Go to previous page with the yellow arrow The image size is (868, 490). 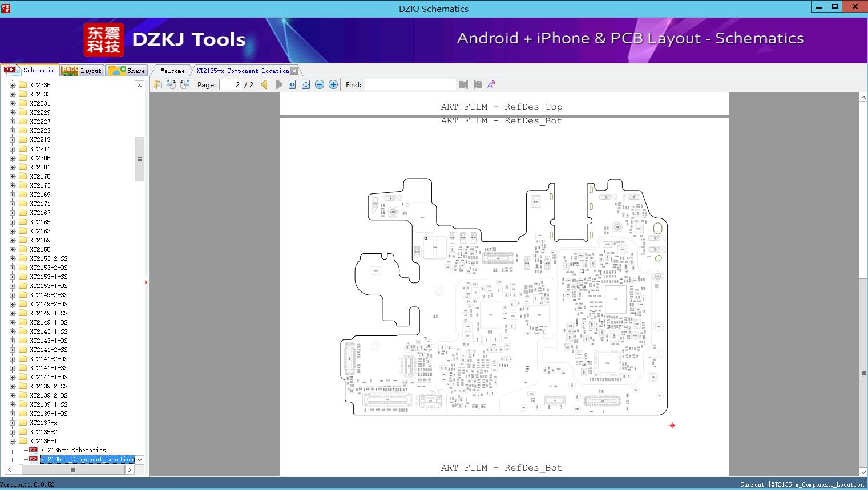[264, 84]
